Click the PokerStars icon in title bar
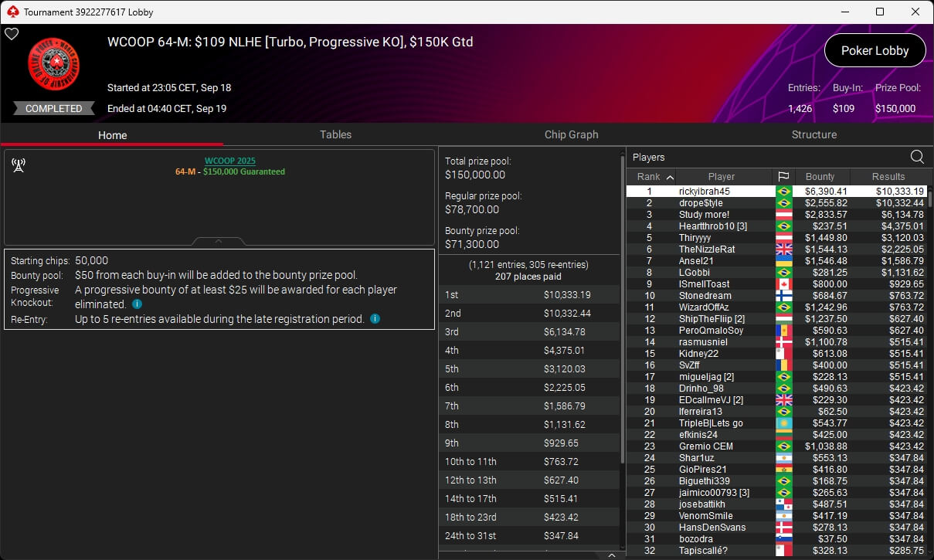This screenshot has height=560, width=934. 12,12
